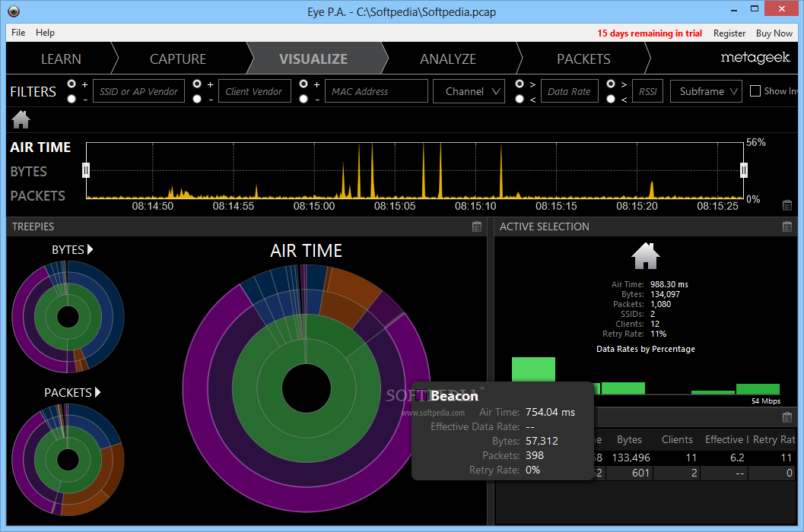Screen dimensions: 804x532
Task: Click the clipboard icon above the clients table
Action: point(787,418)
